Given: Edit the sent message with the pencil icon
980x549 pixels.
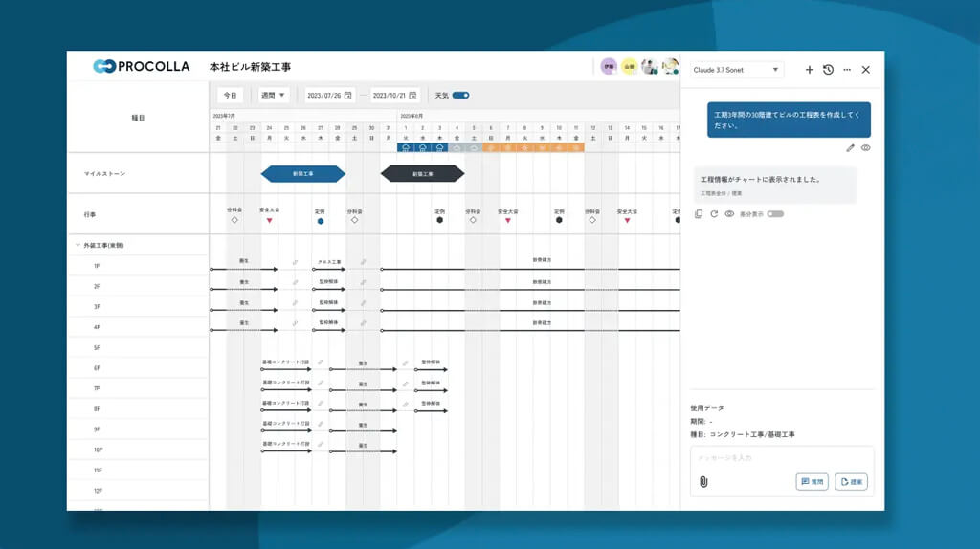Looking at the screenshot, I should 850,148.
